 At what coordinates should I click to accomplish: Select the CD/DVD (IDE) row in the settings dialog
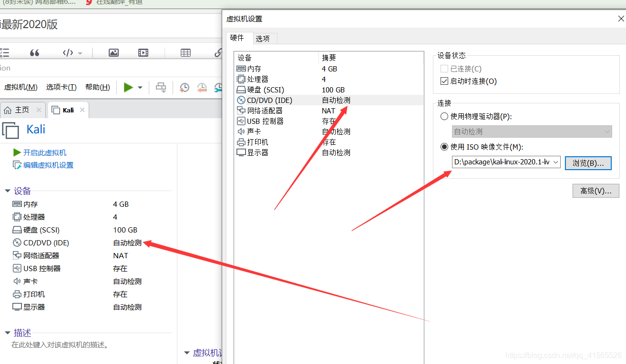(329, 100)
